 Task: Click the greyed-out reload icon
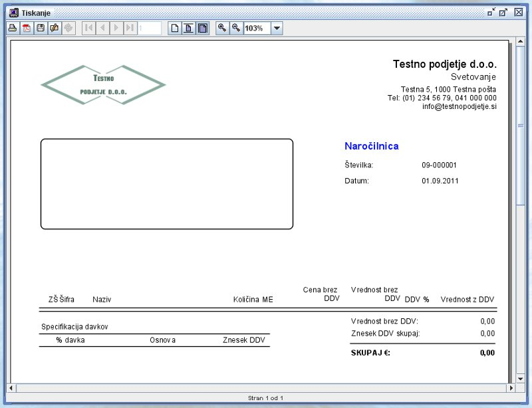coord(68,28)
